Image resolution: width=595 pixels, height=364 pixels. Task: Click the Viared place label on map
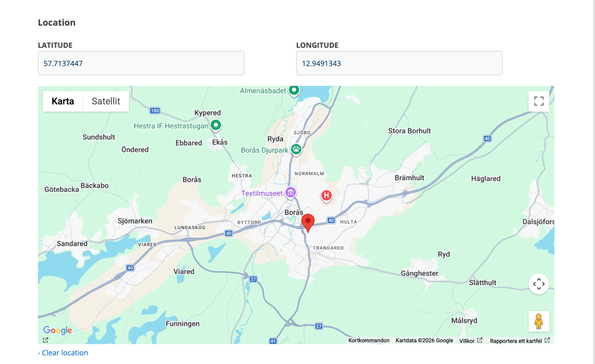(x=184, y=271)
